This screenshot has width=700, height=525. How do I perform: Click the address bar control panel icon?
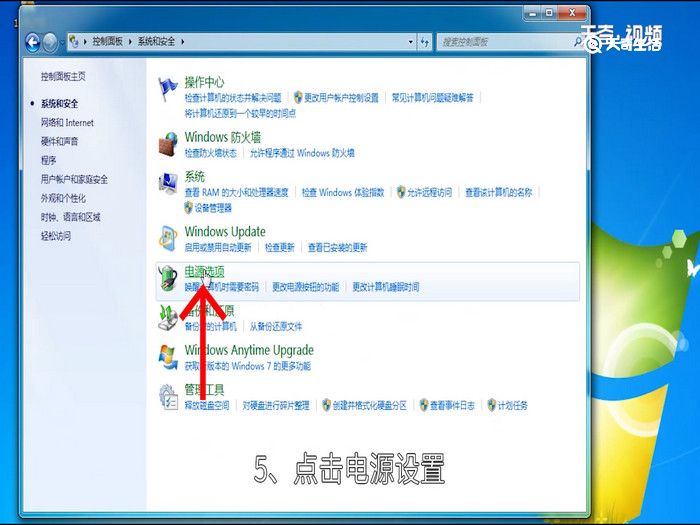(x=74, y=42)
